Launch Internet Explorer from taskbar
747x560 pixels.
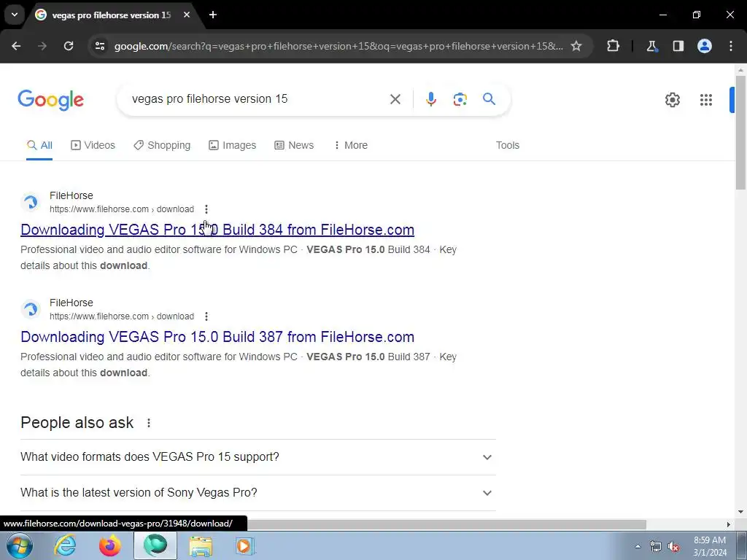(x=65, y=546)
